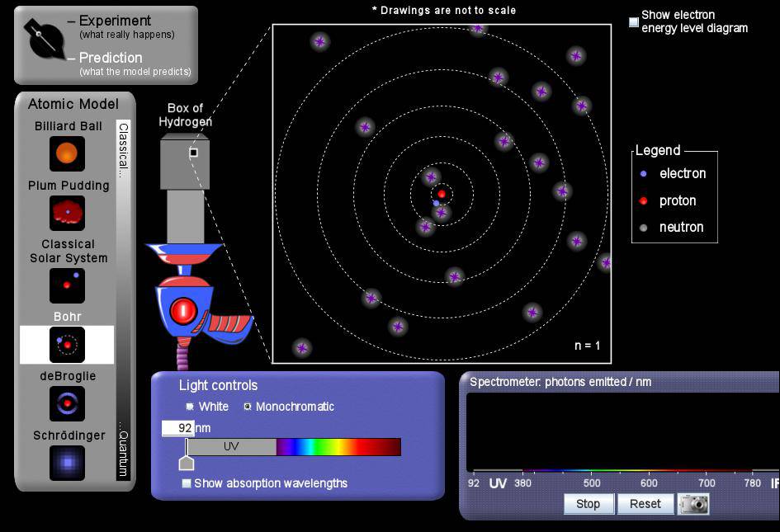Click the UV section of wavelength bar
The height and width of the screenshot is (532, 780).
(x=231, y=446)
